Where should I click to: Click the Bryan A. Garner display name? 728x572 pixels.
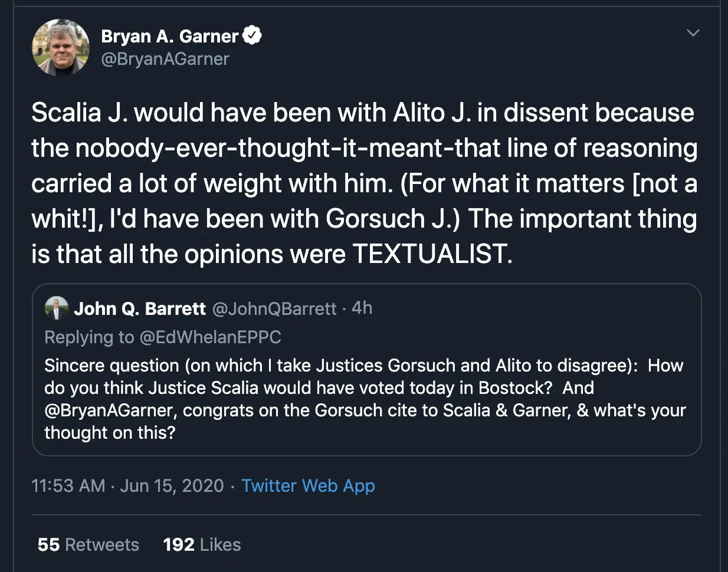tap(170, 37)
